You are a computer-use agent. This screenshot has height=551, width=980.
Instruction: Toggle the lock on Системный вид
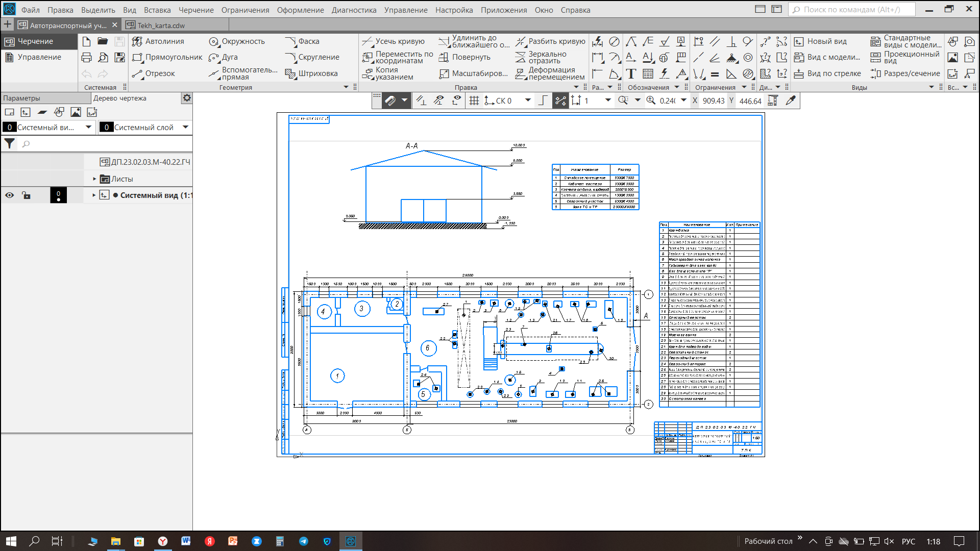click(x=26, y=195)
